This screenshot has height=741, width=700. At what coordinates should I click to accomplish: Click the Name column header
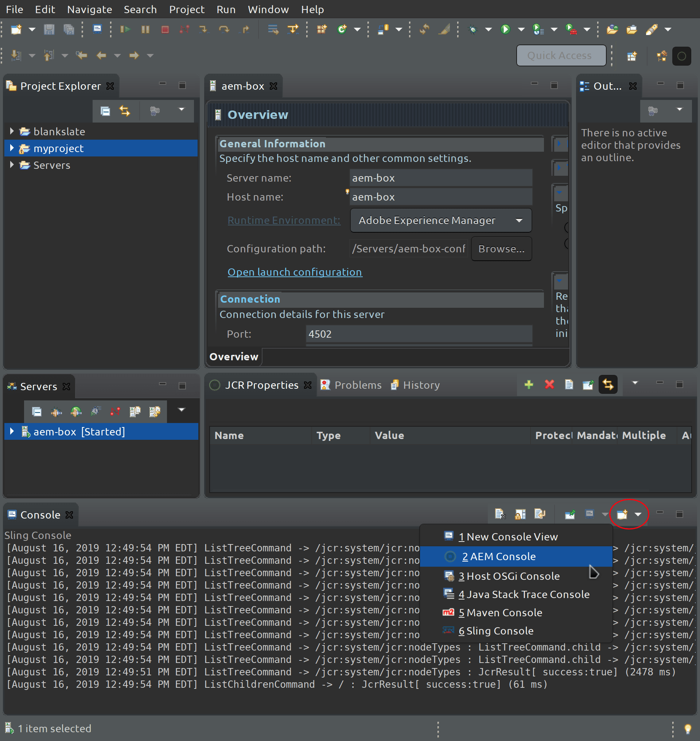[x=261, y=435]
